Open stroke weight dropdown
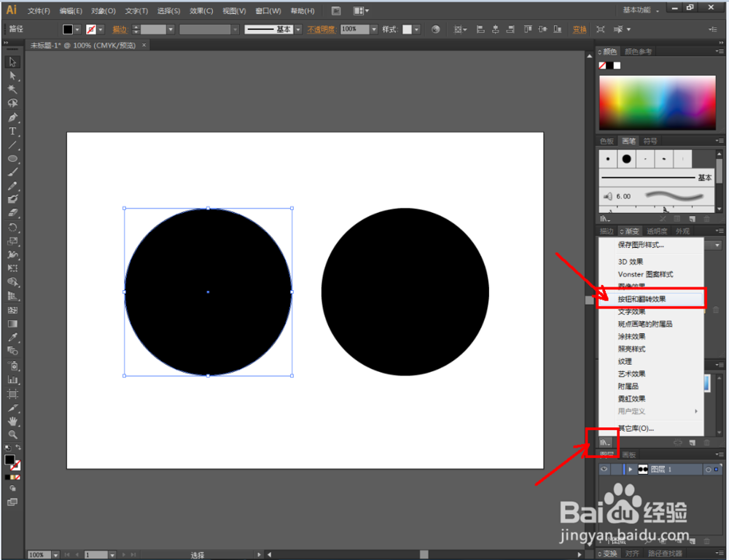The image size is (729, 560). [x=171, y=29]
